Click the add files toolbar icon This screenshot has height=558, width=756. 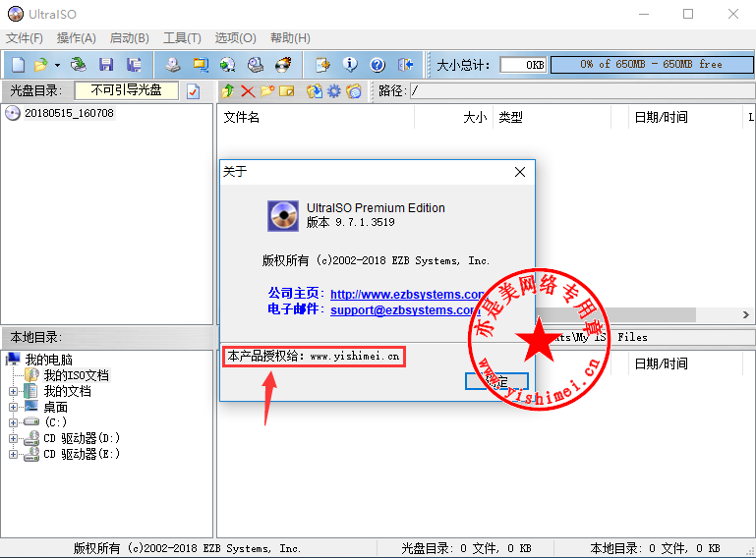coord(322,65)
